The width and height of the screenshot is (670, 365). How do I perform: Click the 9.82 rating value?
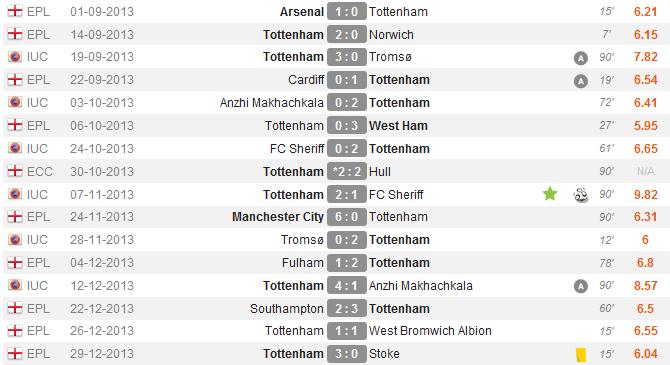(x=646, y=194)
